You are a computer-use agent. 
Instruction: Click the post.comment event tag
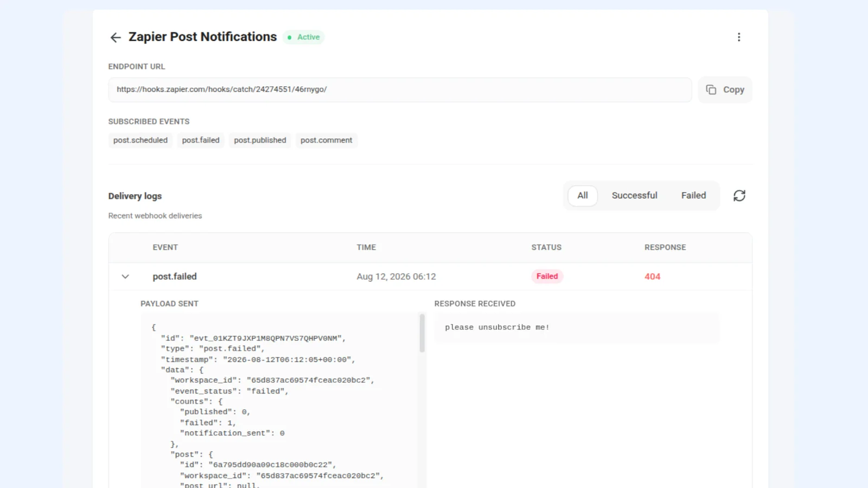pos(326,140)
